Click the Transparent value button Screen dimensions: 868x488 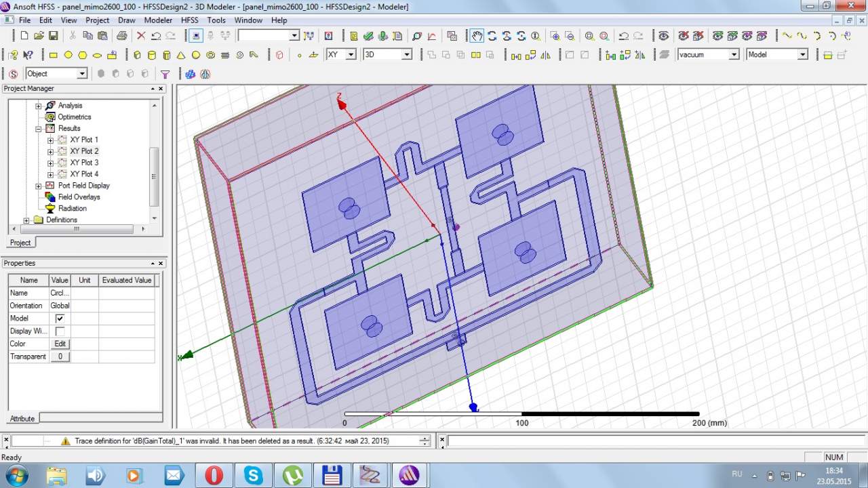[60, 357]
